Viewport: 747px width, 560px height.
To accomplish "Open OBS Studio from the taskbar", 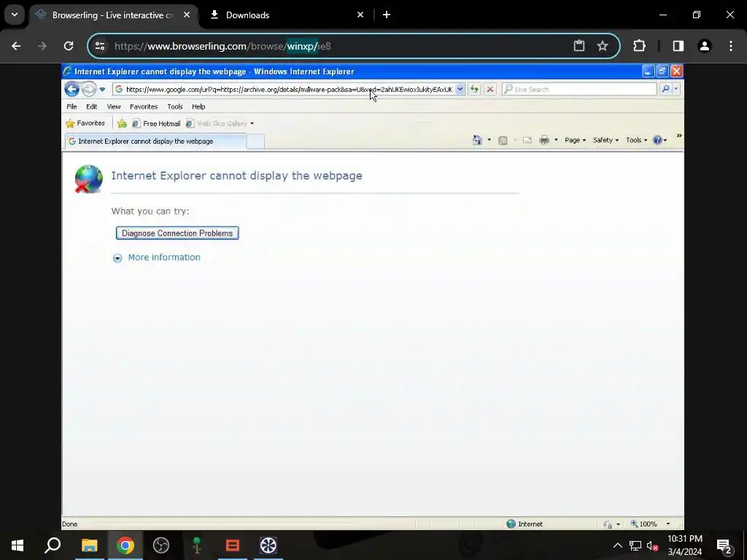I will 161,545.
